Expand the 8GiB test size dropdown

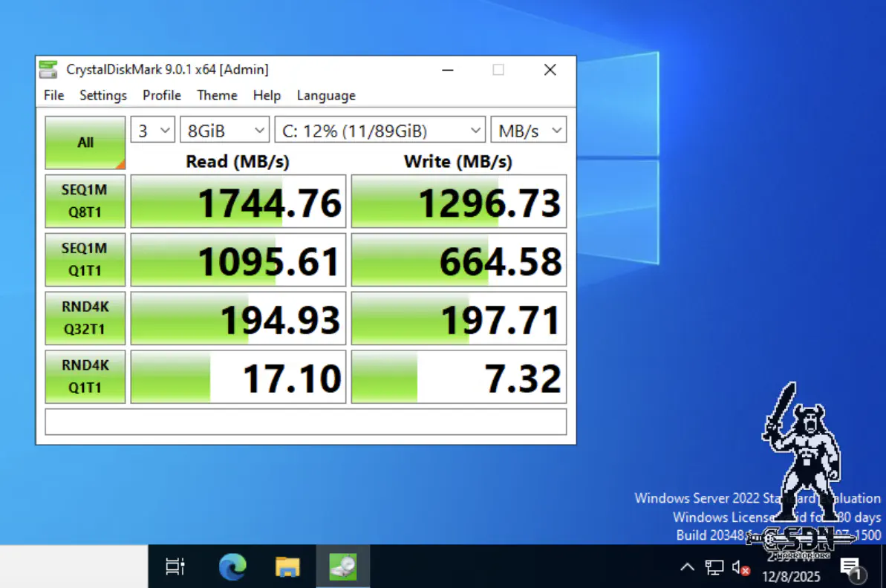(x=224, y=131)
